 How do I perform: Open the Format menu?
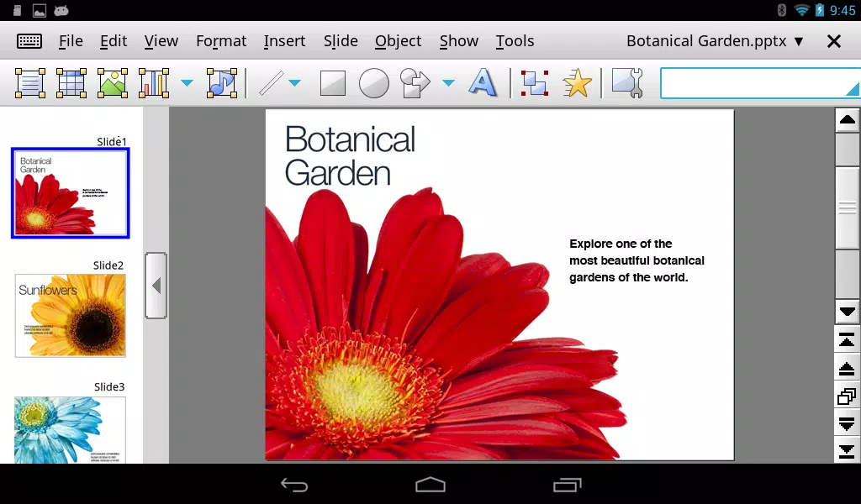221,41
